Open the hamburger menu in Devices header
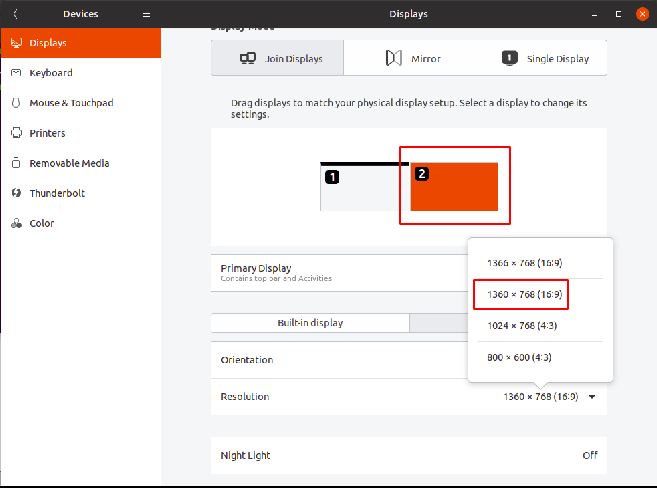The image size is (657, 488). [x=146, y=15]
